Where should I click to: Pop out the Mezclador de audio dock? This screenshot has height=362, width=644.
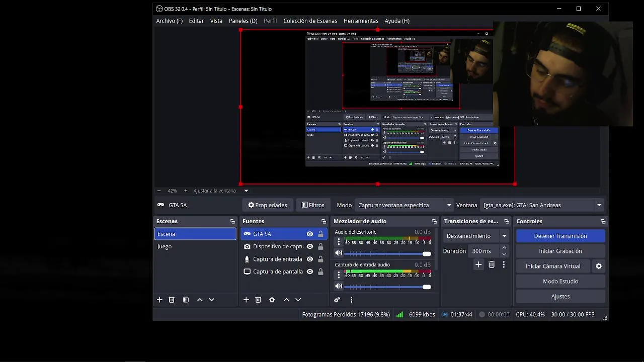point(434,221)
